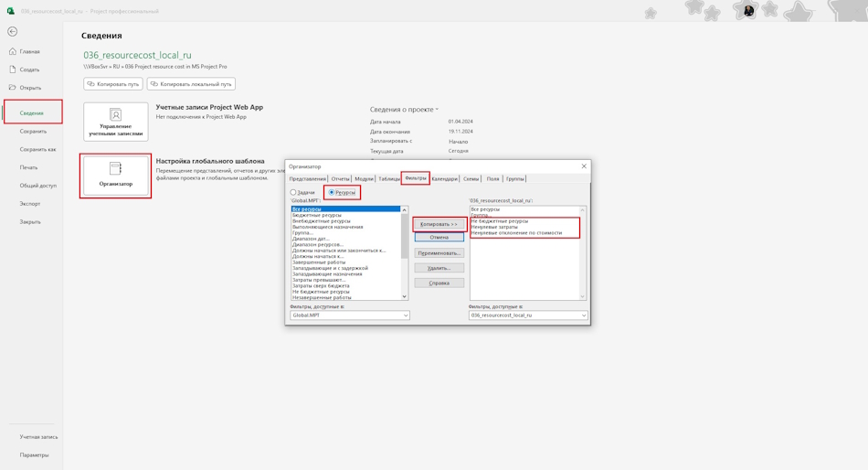Select Диапазон дат... in the list
The width and height of the screenshot is (868, 470).
345,239
